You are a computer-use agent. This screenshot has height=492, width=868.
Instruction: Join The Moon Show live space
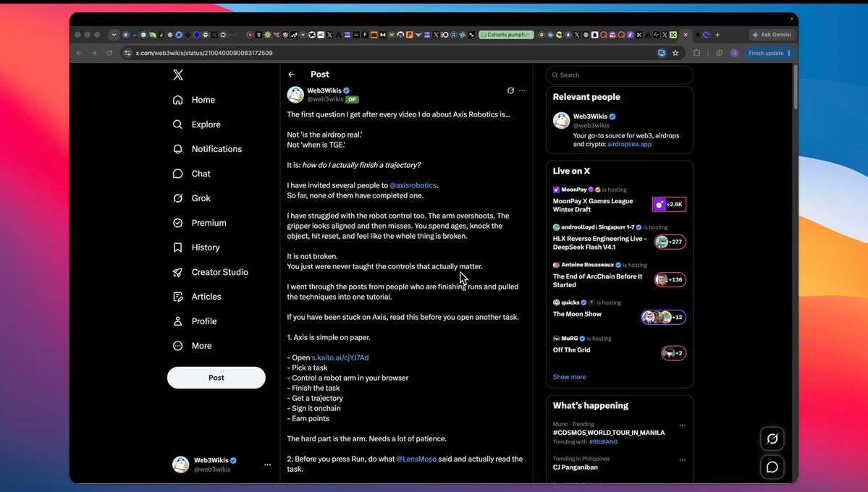pos(663,317)
